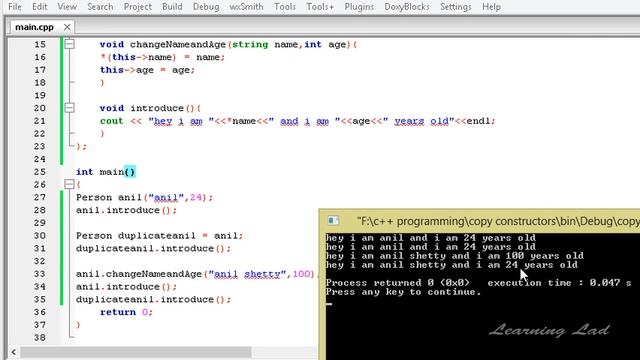Click line number 30 in the margin
Viewport: 640px width, 360px height.
tap(40, 236)
